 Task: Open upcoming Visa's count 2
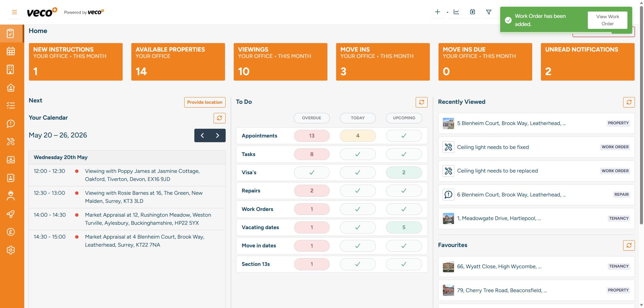point(404,173)
